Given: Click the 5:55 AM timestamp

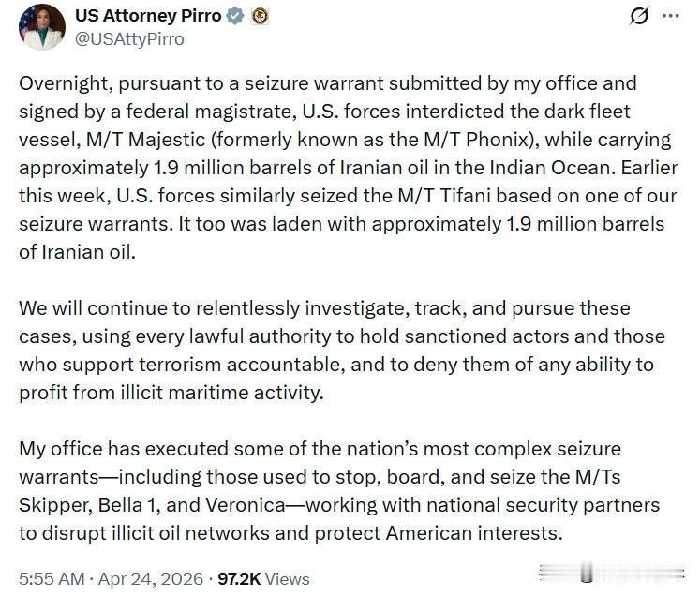Looking at the screenshot, I should click(x=51, y=578).
